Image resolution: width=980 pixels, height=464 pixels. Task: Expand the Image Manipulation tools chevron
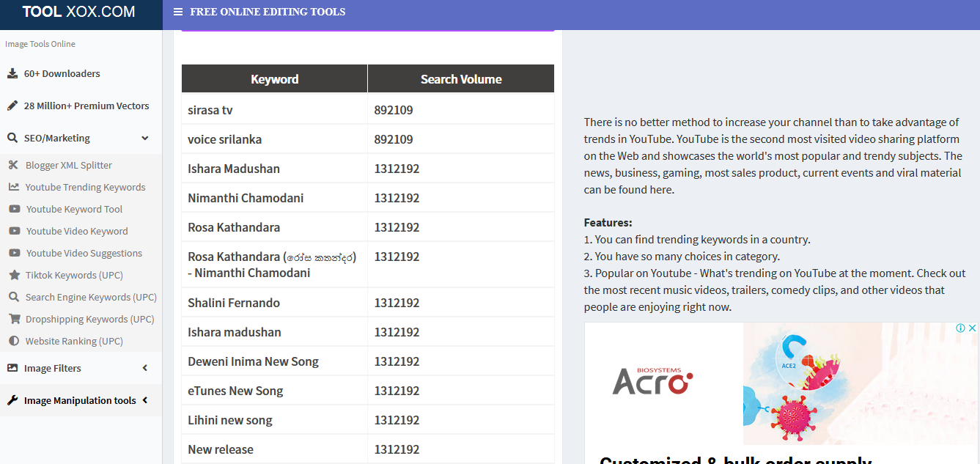(x=145, y=400)
